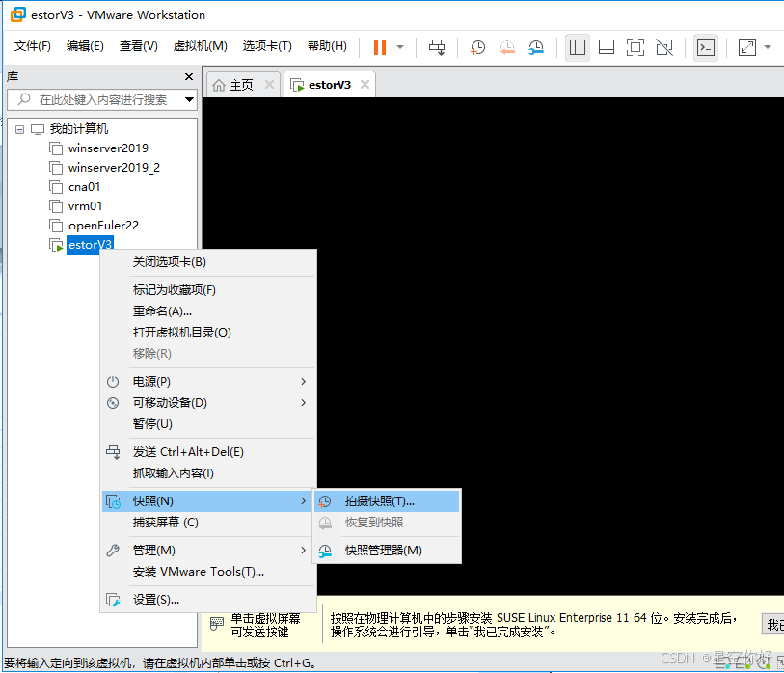Click the VMware Workstation title bar icon
The height and width of the screenshot is (673, 784).
point(18,14)
